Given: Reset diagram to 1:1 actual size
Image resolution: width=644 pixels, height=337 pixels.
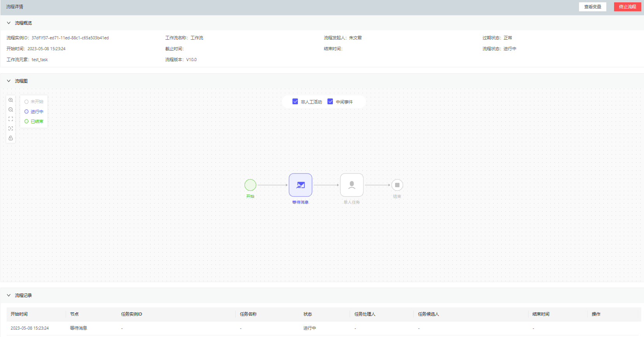Looking at the screenshot, I should pyautogui.click(x=11, y=128).
